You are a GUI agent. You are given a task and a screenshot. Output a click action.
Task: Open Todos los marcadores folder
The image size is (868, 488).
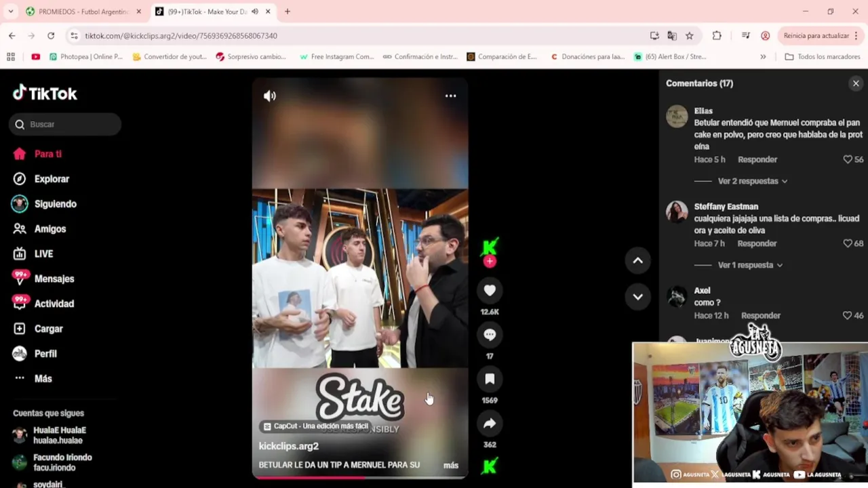coord(822,57)
